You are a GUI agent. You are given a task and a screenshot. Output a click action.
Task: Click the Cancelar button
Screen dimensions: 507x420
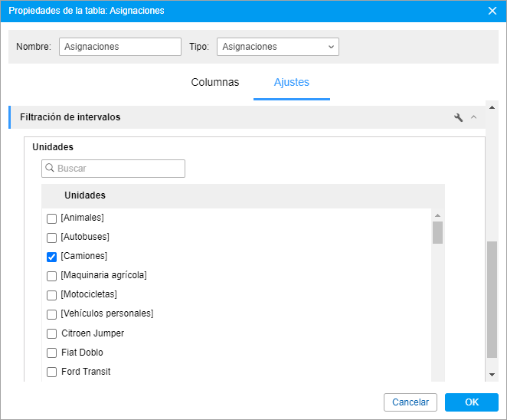pos(411,402)
